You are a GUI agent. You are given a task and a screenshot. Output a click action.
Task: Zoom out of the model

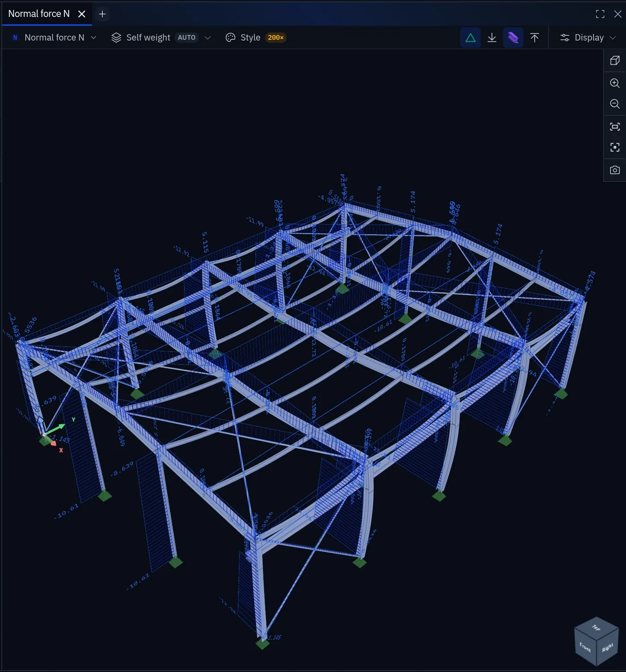coord(615,104)
